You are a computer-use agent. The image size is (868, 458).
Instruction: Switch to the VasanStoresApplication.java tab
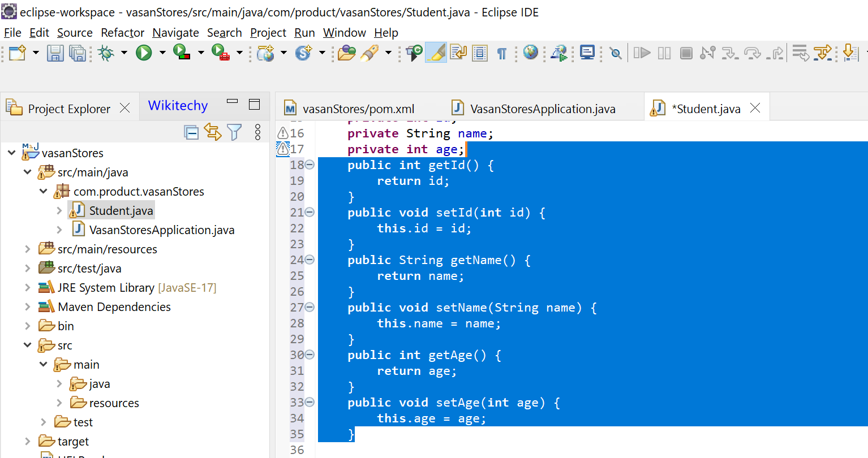pyautogui.click(x=542, y=109)
